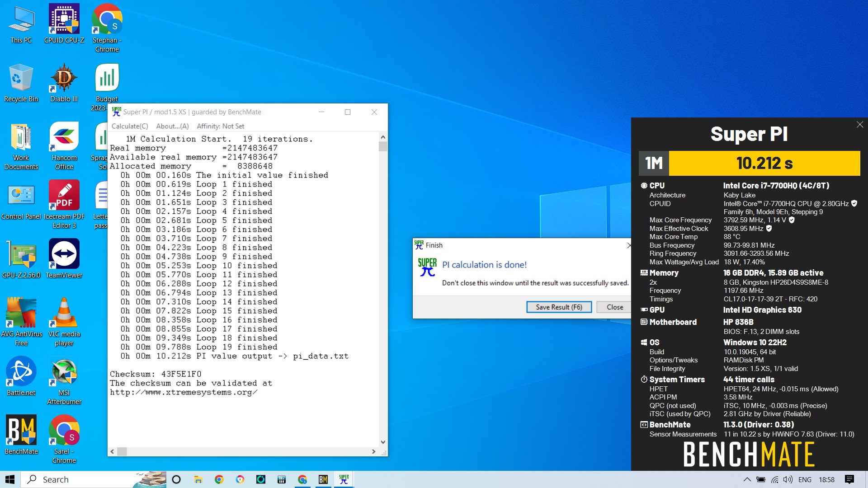Image resolution: width=868 pixels, height=488 pixels.
Task: Open the Hancom Office desktop shortcut
Action: 64,146
